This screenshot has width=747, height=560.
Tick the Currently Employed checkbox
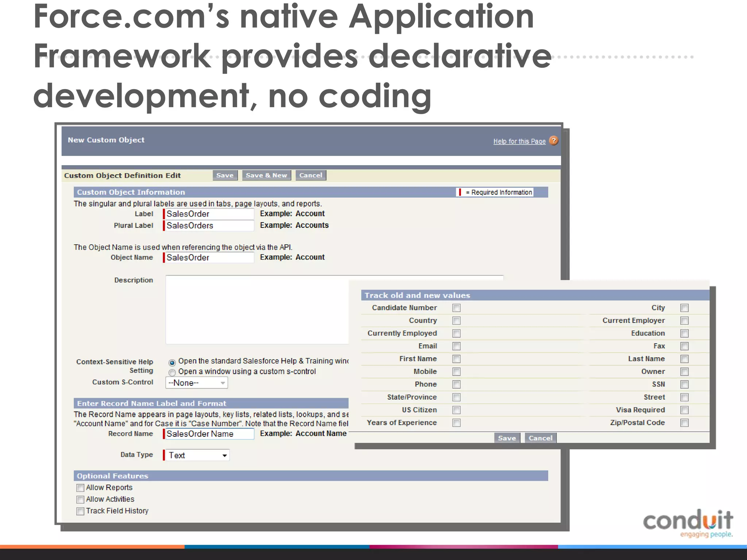456,334
